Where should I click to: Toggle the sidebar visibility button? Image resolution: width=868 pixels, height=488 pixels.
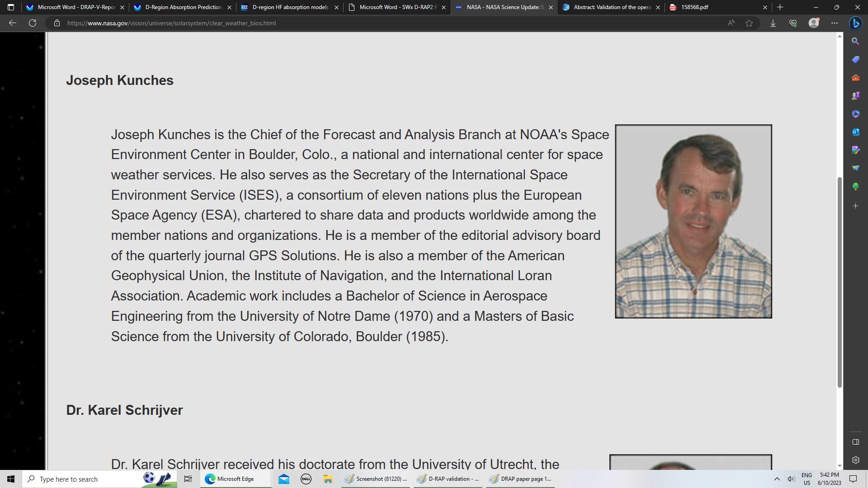point(855,442)
